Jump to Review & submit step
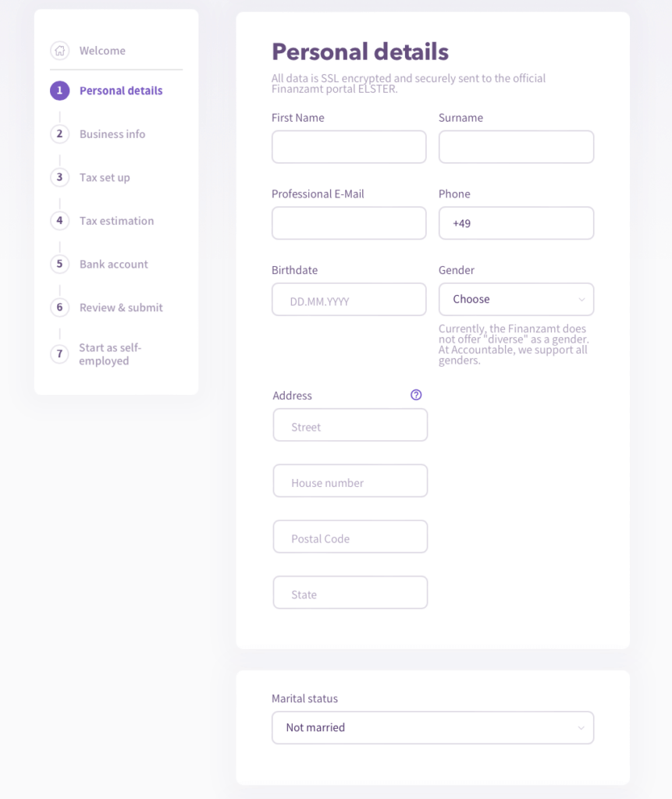Image resolution: width=672 pixels, height=799 pixels. click(121, 307)
